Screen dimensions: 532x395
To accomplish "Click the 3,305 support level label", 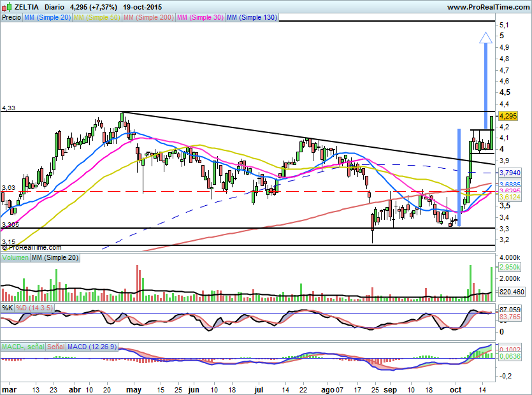I will coord(10,225).
